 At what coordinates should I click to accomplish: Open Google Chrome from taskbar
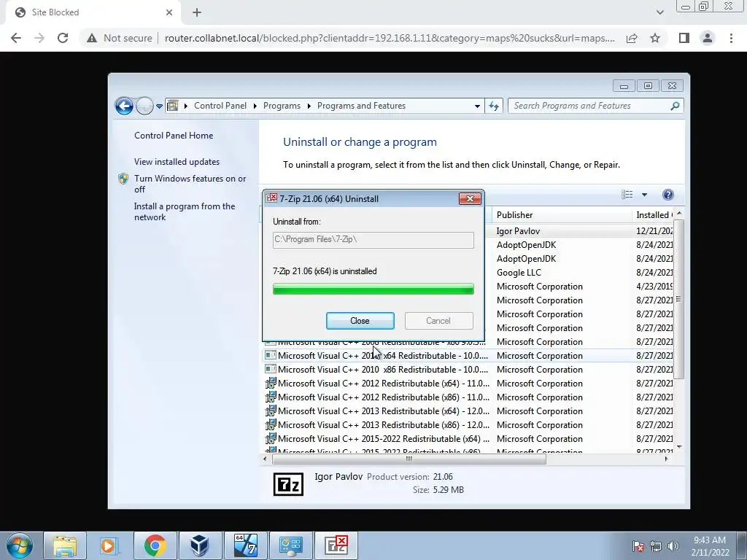[x=155, y=545]
